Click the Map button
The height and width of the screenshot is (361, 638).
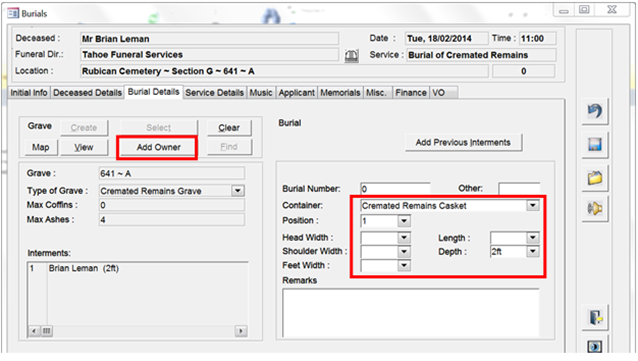41,147
